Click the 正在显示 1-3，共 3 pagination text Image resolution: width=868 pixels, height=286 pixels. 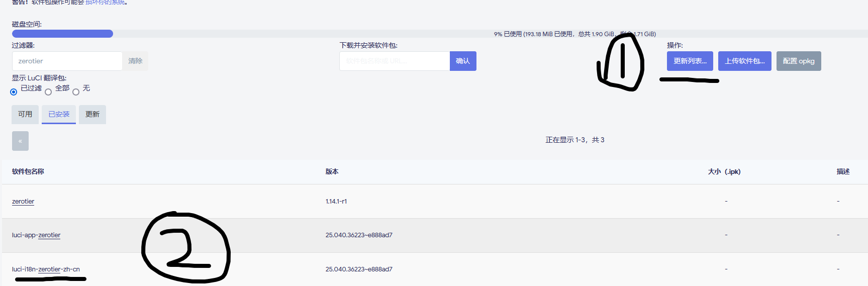575,140
